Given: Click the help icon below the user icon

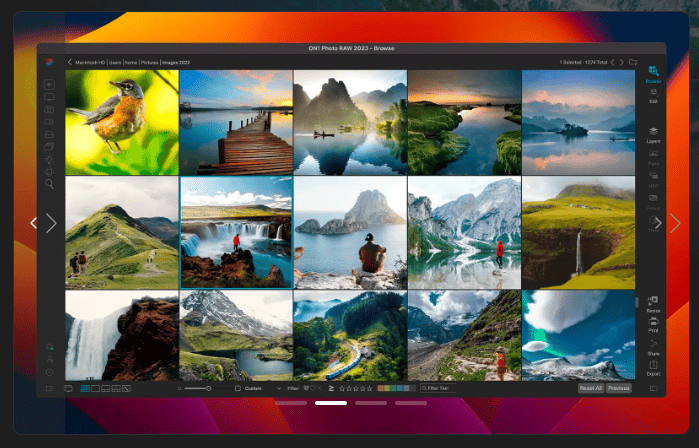Looking at the screenshot, I should click(x=49, y=372).
